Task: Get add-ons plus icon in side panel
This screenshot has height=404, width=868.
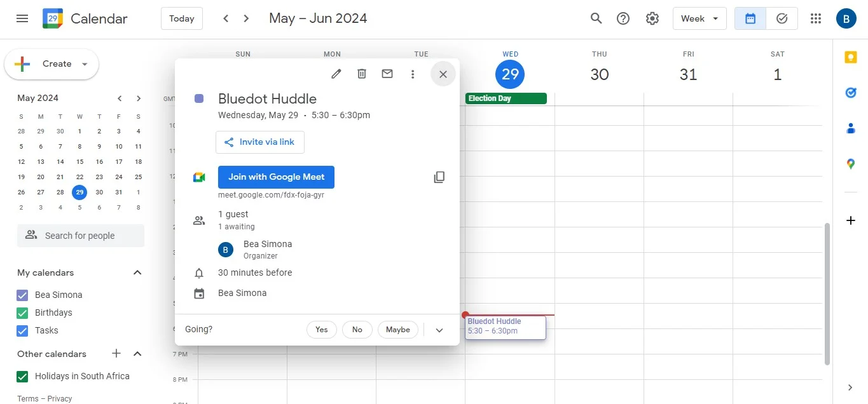Action: pyautogui.click(x=851, y=220)
